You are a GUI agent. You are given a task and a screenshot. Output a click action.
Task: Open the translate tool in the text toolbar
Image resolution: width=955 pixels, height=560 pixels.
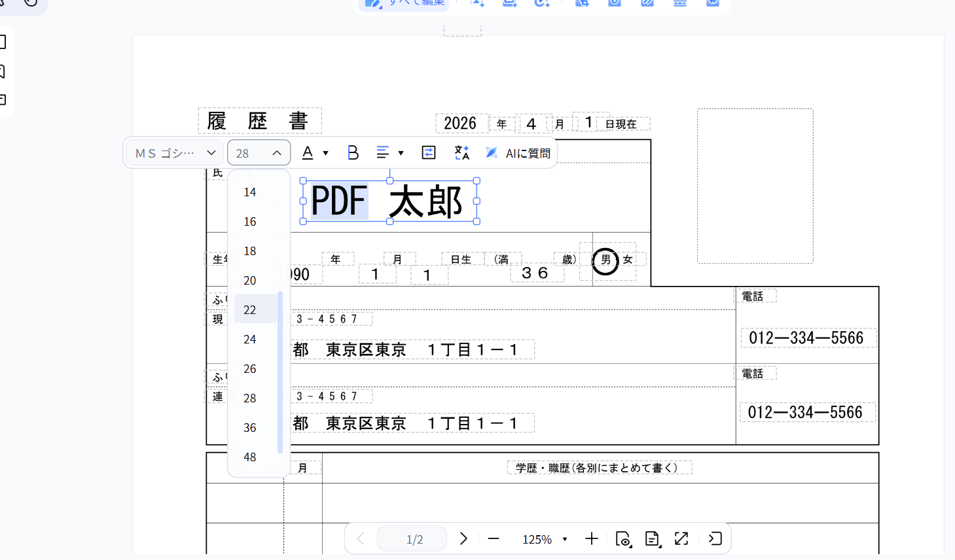[x=462, y=152]
